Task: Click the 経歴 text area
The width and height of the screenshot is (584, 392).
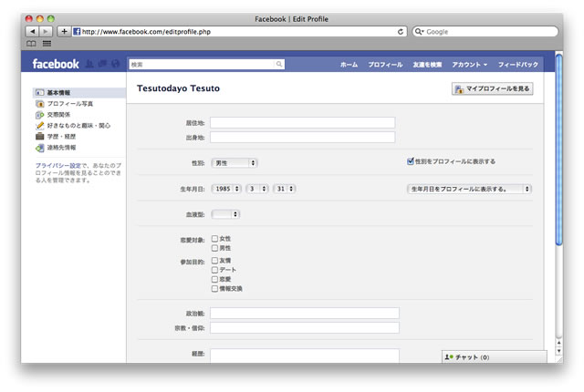Action: click(305, 356)
